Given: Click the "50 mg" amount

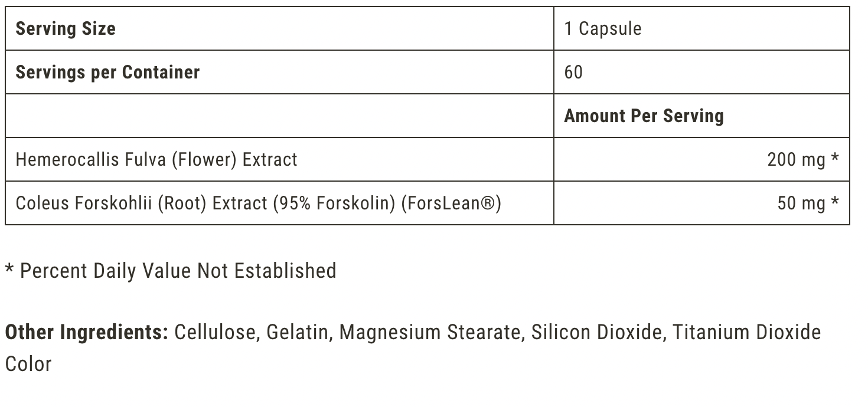Looking at the screenshot, I should point(801,203).
